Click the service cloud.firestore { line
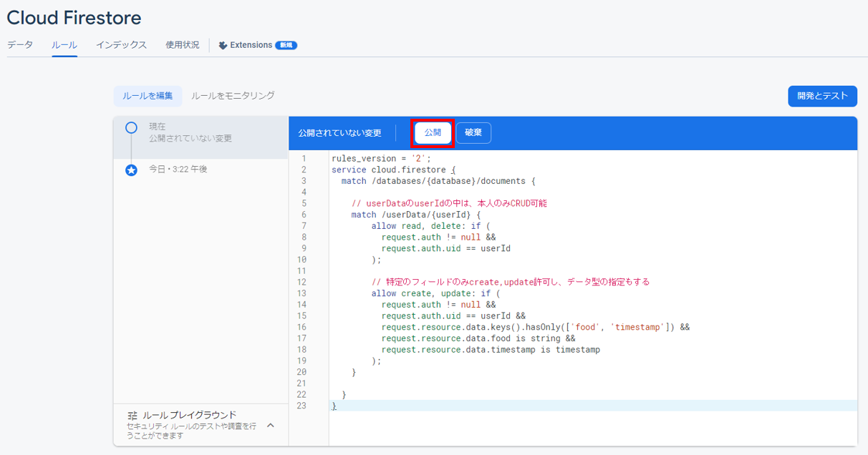This screenshot has height=455, width=868. (393, 170)
